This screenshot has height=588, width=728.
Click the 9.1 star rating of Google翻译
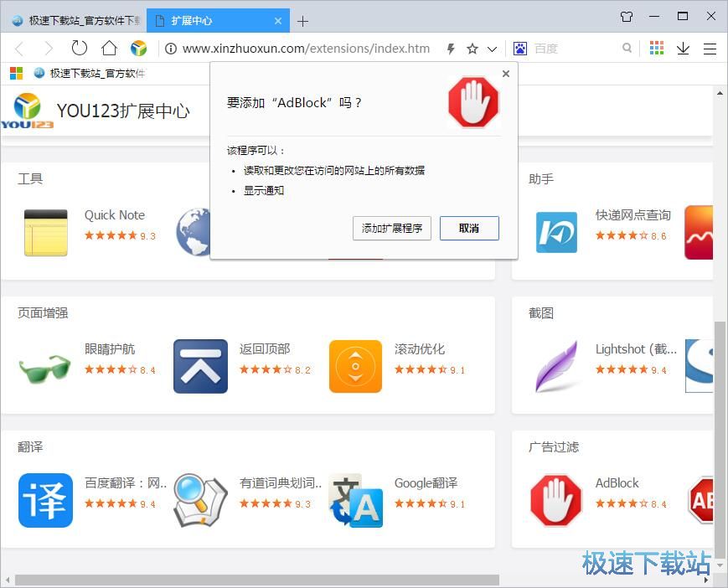(430, 503)
